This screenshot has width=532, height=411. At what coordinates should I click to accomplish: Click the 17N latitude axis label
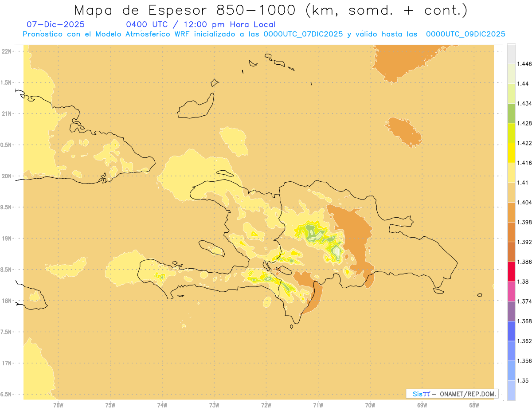click(x=6, y=363)
